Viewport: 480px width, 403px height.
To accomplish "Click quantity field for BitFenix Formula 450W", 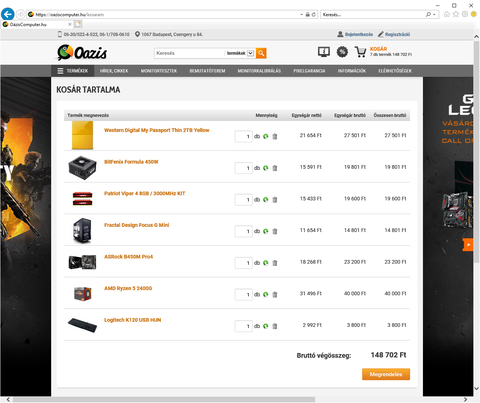I will 243,168.
